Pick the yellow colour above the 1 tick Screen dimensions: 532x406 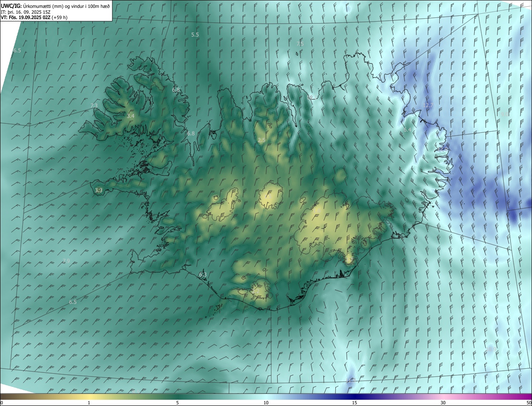[x=89, y=396]
